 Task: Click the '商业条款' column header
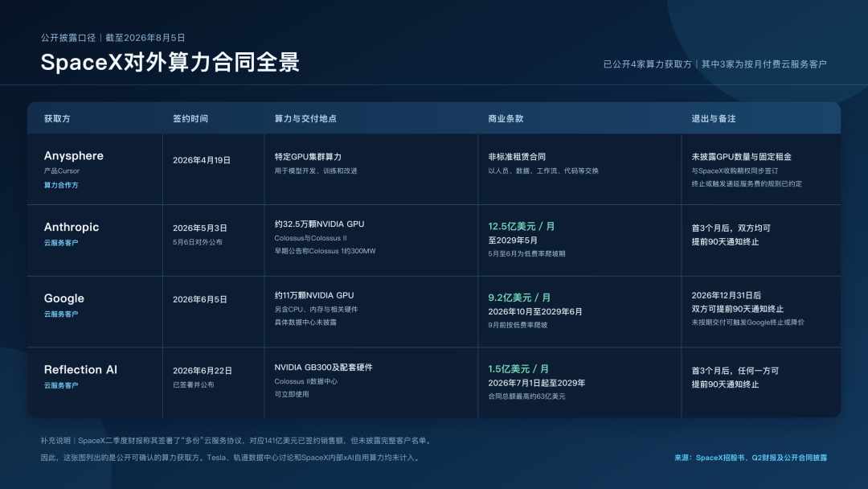coord(506,118)
